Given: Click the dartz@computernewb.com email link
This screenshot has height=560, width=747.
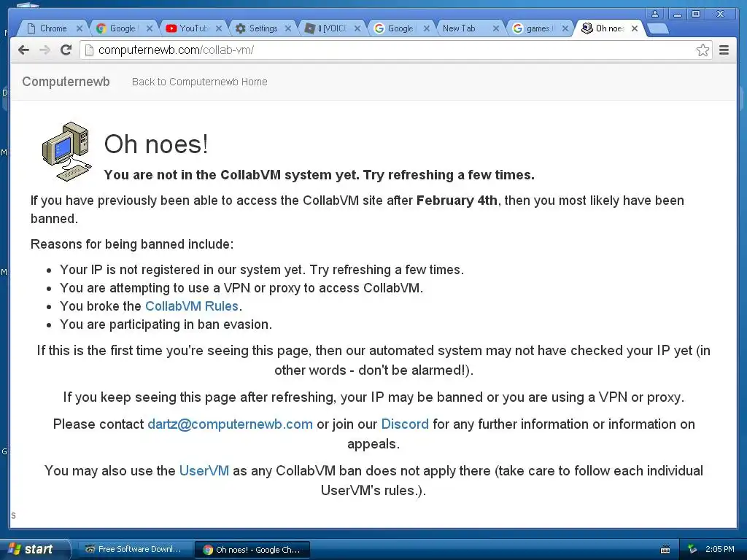Looking at the screenshot, I should tap(230, 424).
